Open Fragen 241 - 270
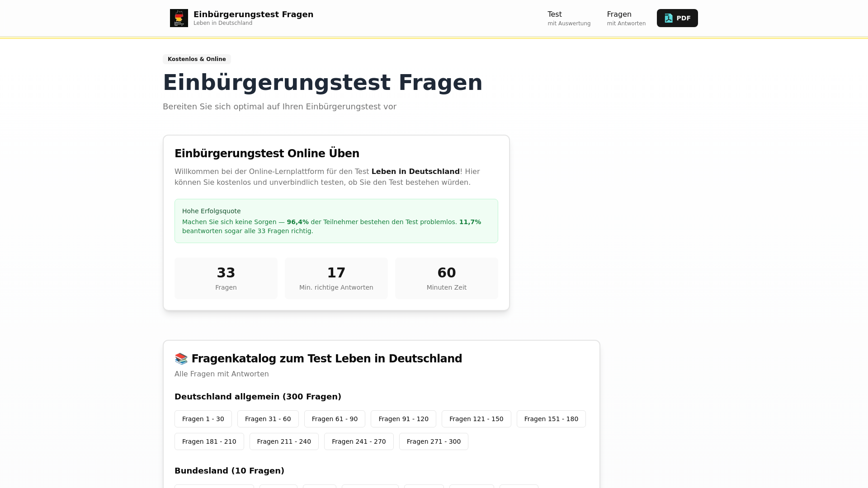This screenshot has width=868, height=488. point(359,441)
